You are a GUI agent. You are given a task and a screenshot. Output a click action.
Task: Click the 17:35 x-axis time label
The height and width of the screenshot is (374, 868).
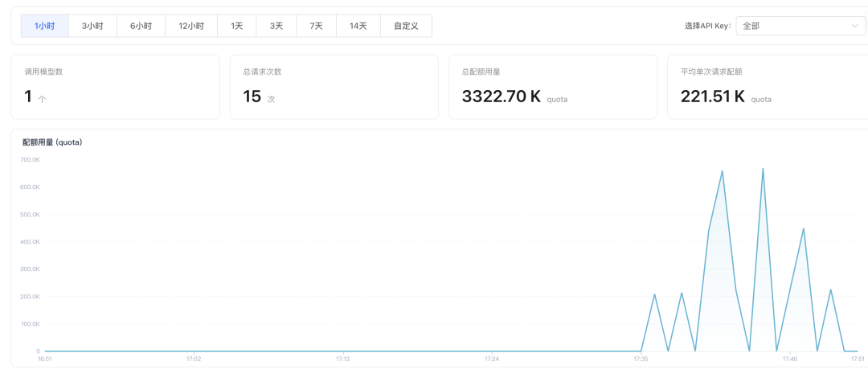click(x=641, y=360)
